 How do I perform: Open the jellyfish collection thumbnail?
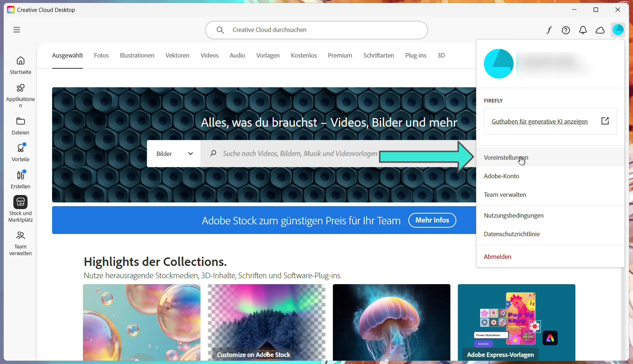[x=392, y=322]
